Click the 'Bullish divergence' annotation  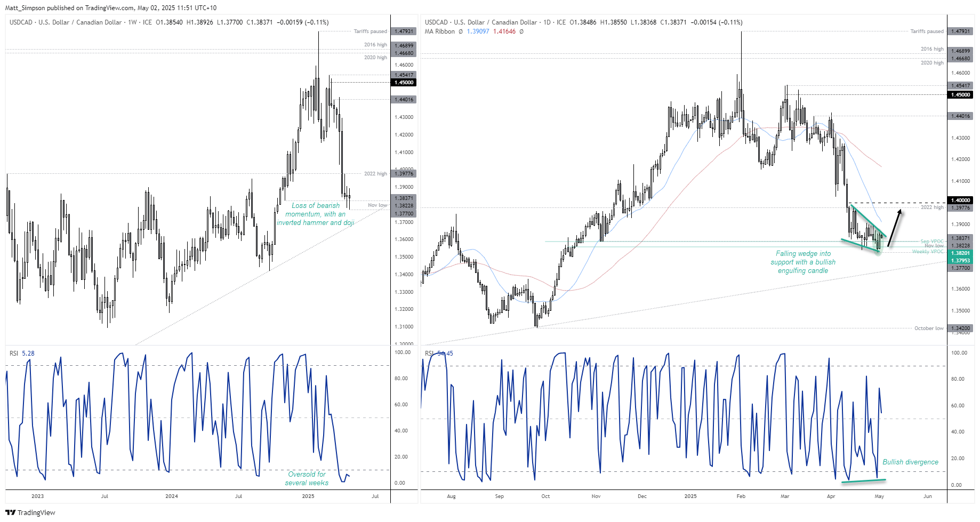click(910, 462)
